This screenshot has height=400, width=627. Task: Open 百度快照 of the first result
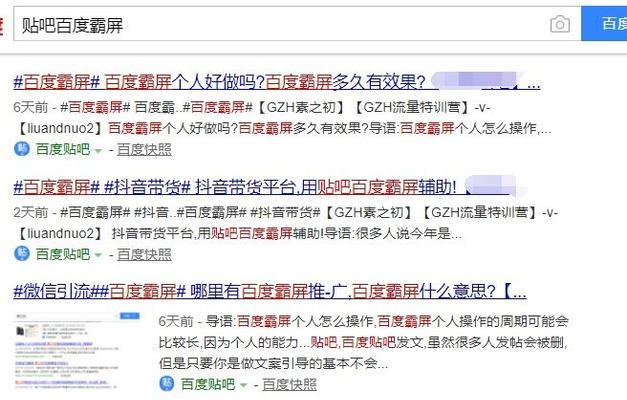(144, 149)
